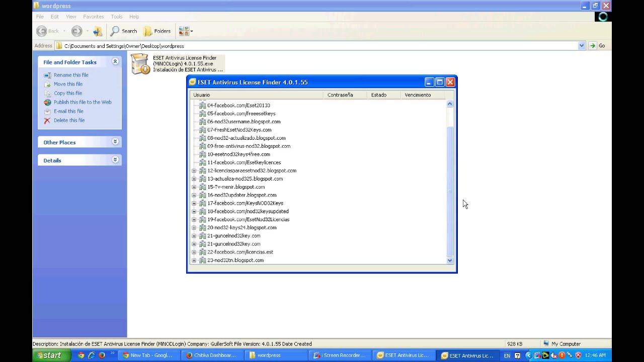Expand the Other Places panel
Screen dimensions: 644x362
click(115, 142)
